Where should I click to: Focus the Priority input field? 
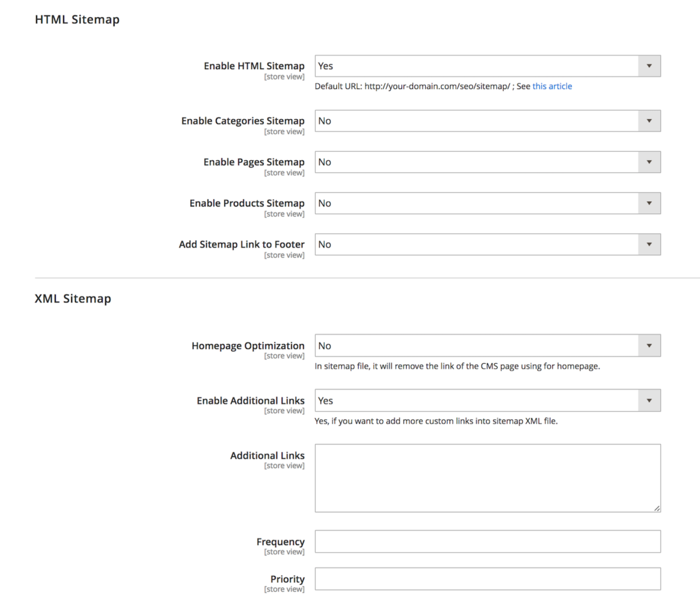point(487,579)
